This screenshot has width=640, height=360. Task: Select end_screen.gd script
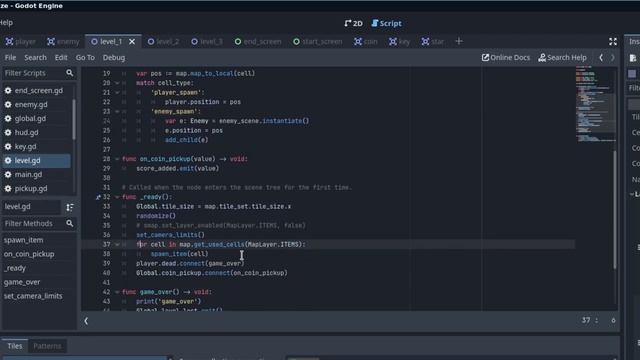(37, 91)
